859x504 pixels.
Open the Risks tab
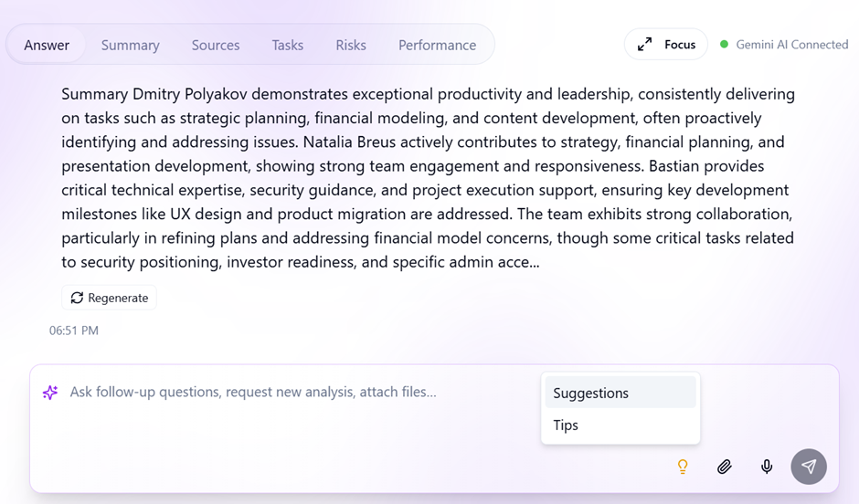[x=351, y=45]
